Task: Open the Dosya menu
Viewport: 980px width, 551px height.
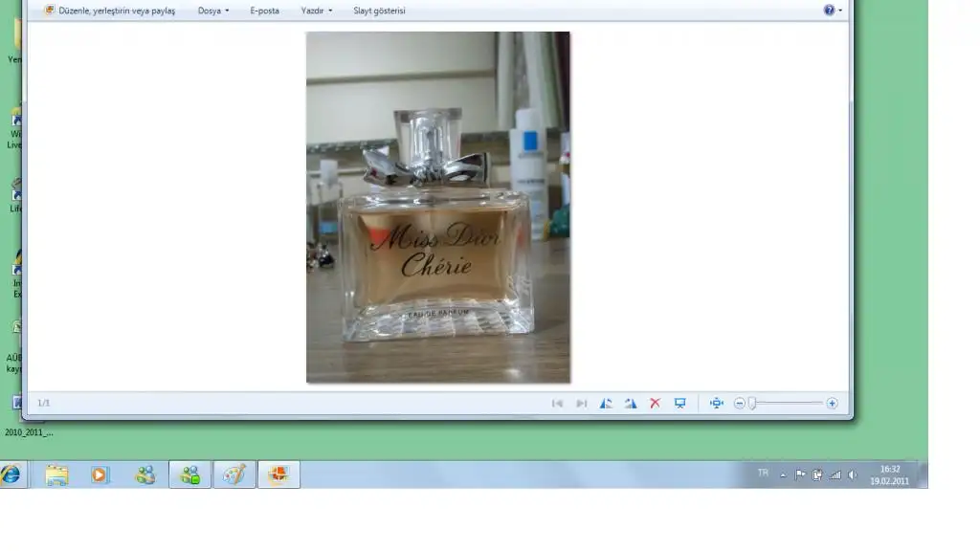Action: pyautogui.click(x=213, y=11)
